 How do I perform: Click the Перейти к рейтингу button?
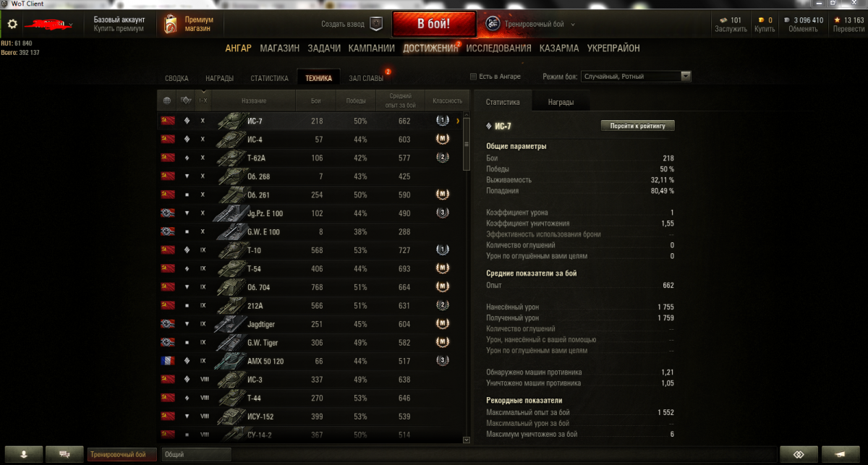pos(638,126)
